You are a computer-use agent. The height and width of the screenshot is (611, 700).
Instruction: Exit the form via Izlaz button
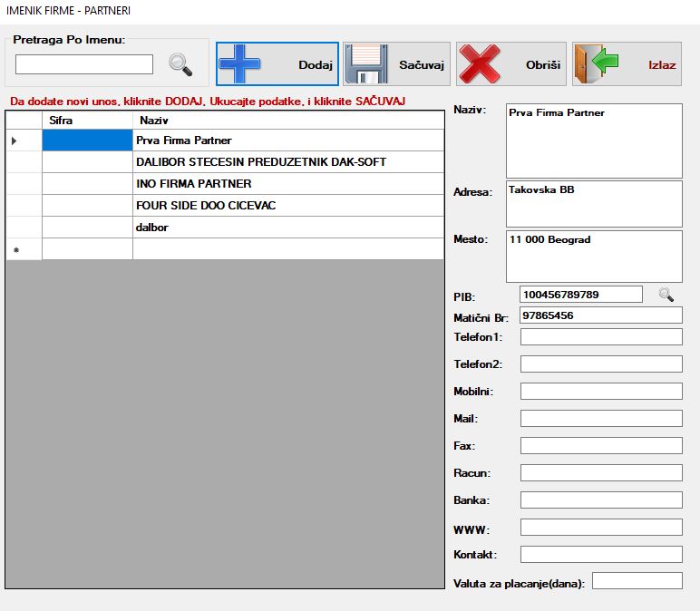click(627, 64)
